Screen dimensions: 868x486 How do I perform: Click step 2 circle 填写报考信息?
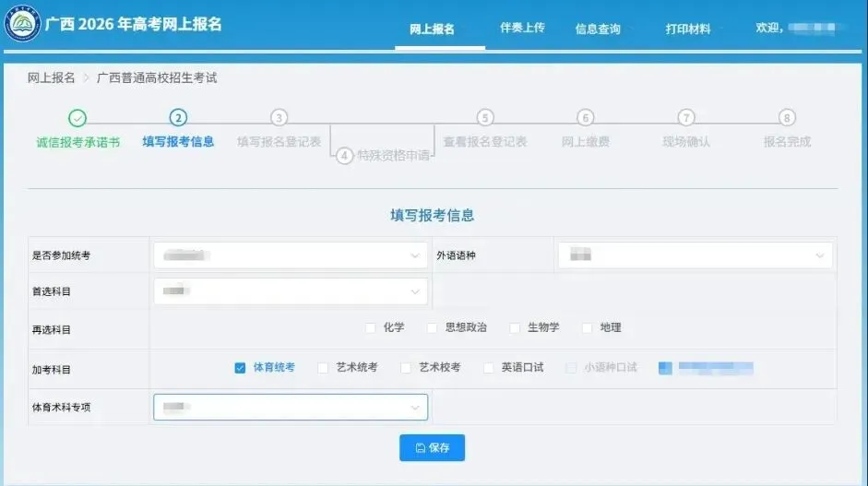178,117
